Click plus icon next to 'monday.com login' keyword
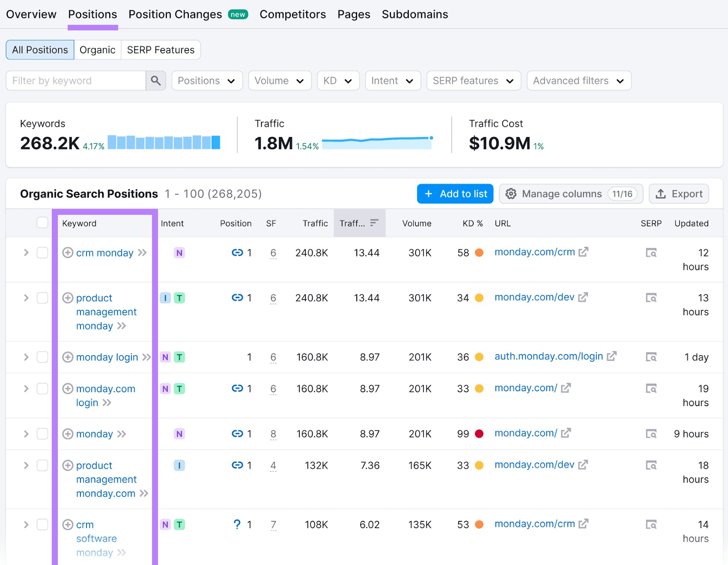The height and width of the screenshot is (565, 728). (x=68, y=388)
